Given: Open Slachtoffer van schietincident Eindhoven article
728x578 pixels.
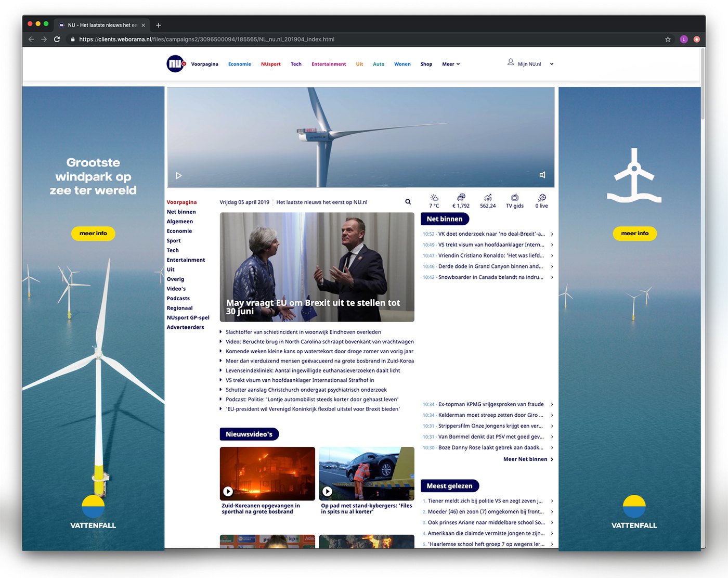Looking at the screenshot, I should click(x=303, y=332).
